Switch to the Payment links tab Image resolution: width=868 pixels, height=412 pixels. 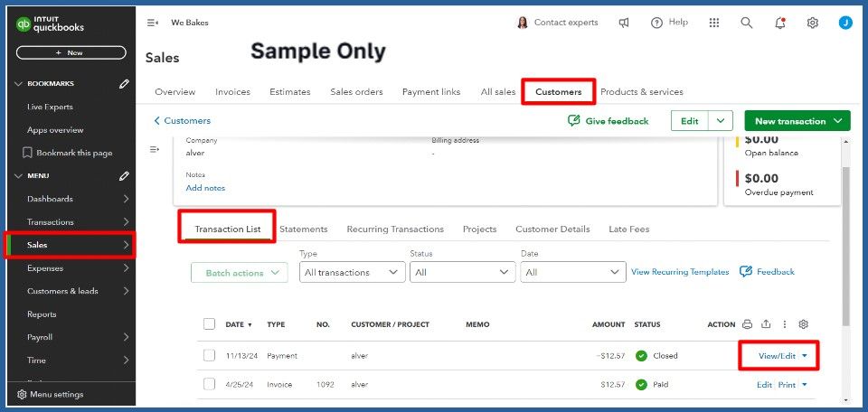pos(431,92)
